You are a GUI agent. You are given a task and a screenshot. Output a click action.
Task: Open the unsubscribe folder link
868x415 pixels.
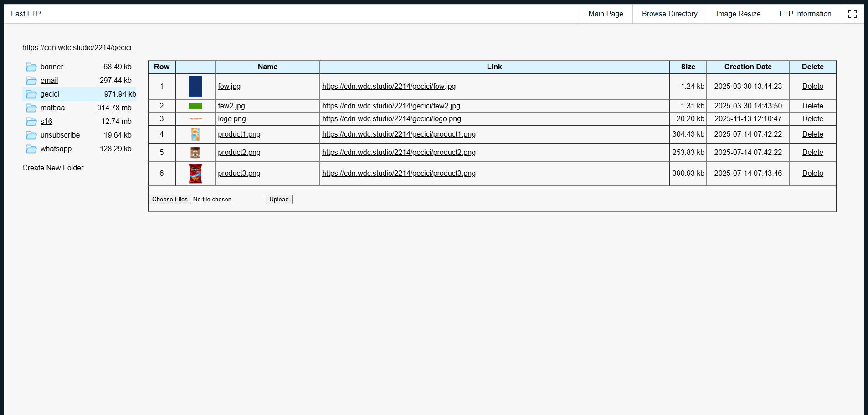60,135
